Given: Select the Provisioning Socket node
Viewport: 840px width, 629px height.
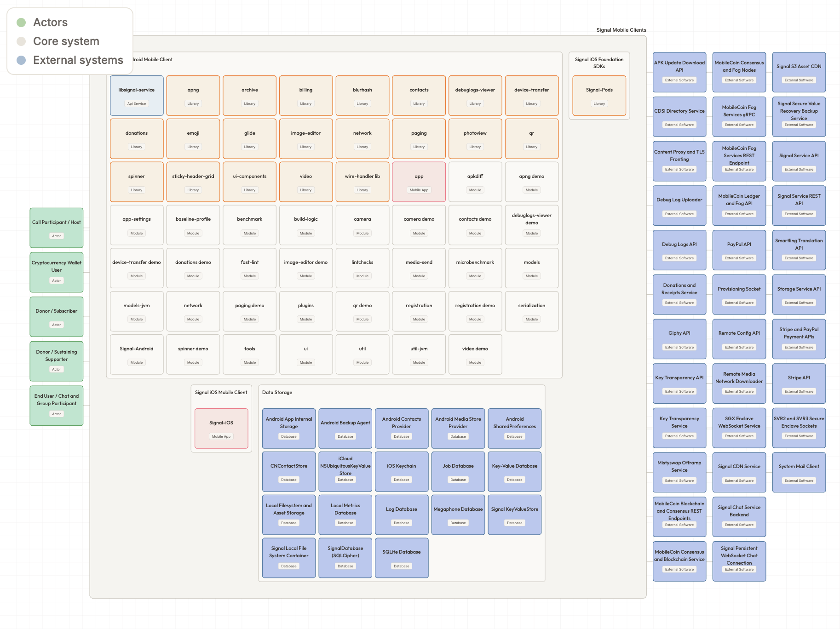Looking at the screenshot, I should [739, 295].
